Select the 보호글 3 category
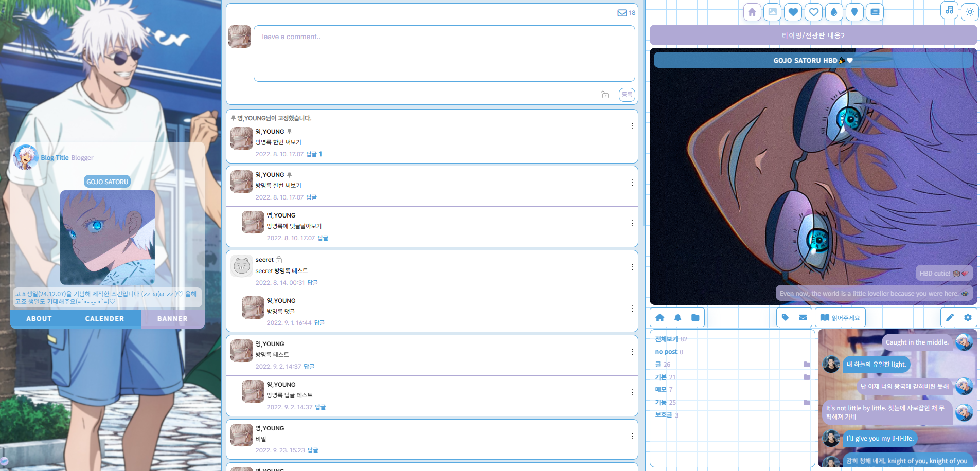 [x=666, y=415]
